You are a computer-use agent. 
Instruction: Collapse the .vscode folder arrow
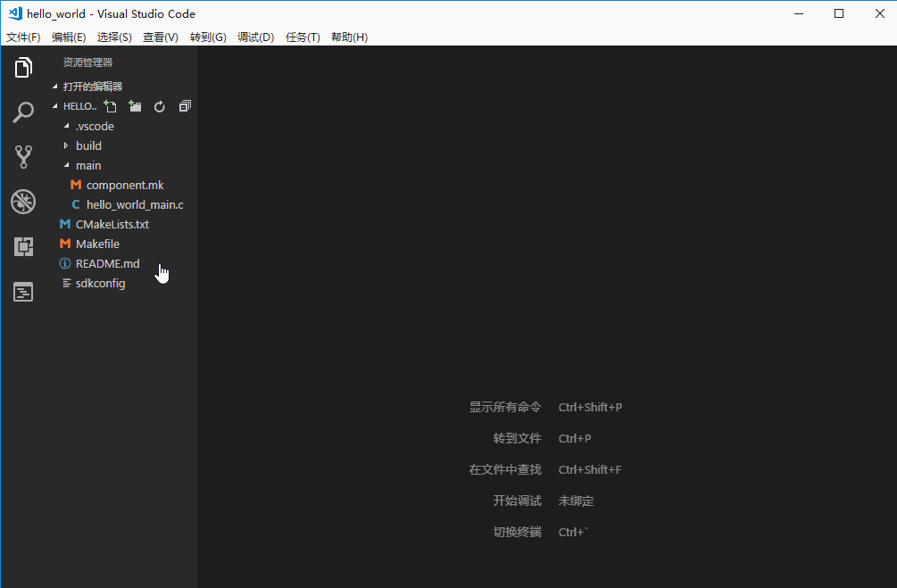coord(66,125)
